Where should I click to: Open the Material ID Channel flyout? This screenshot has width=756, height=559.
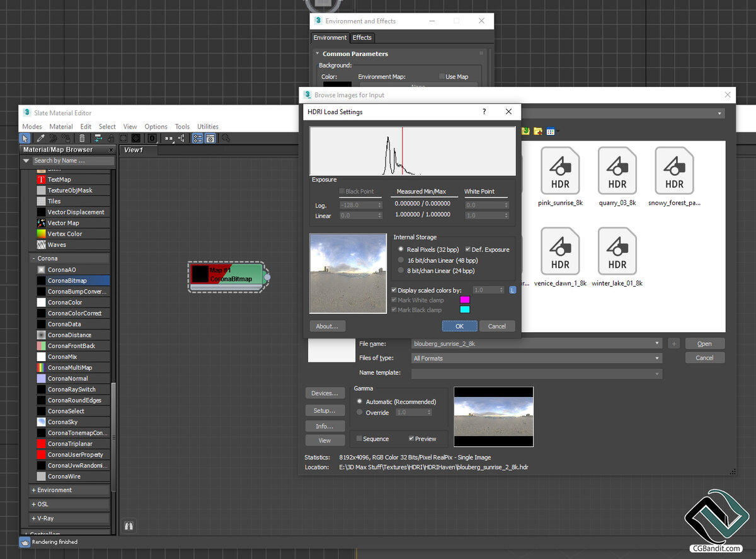tap(152, 138)
